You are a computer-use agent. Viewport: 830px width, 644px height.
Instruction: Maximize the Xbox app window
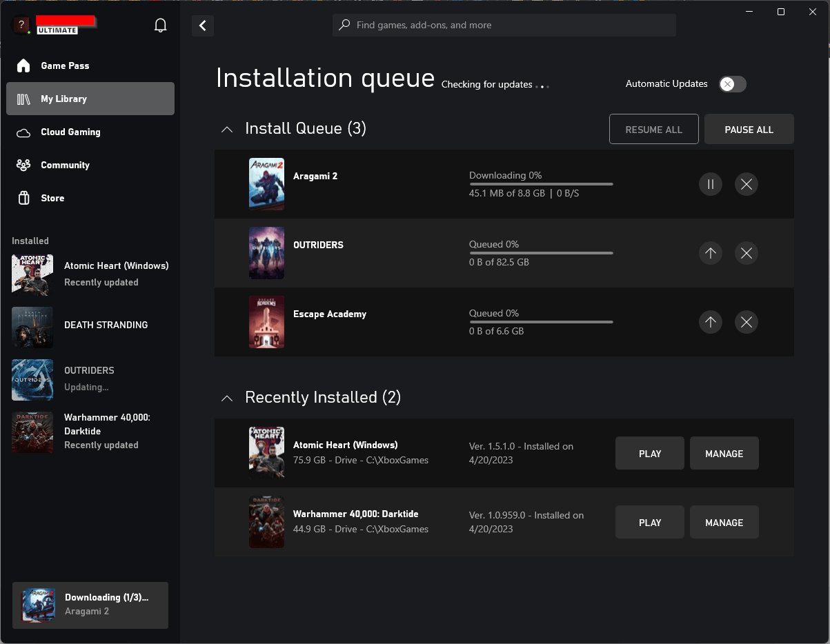781,12
